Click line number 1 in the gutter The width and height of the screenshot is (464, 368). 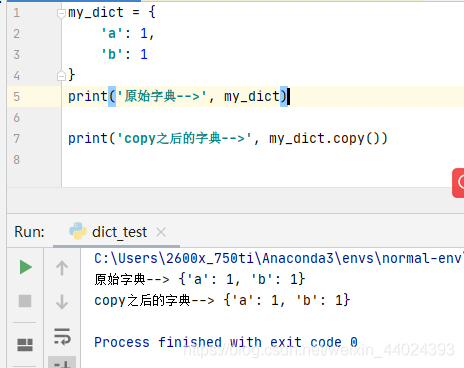[x=17, y=13]
